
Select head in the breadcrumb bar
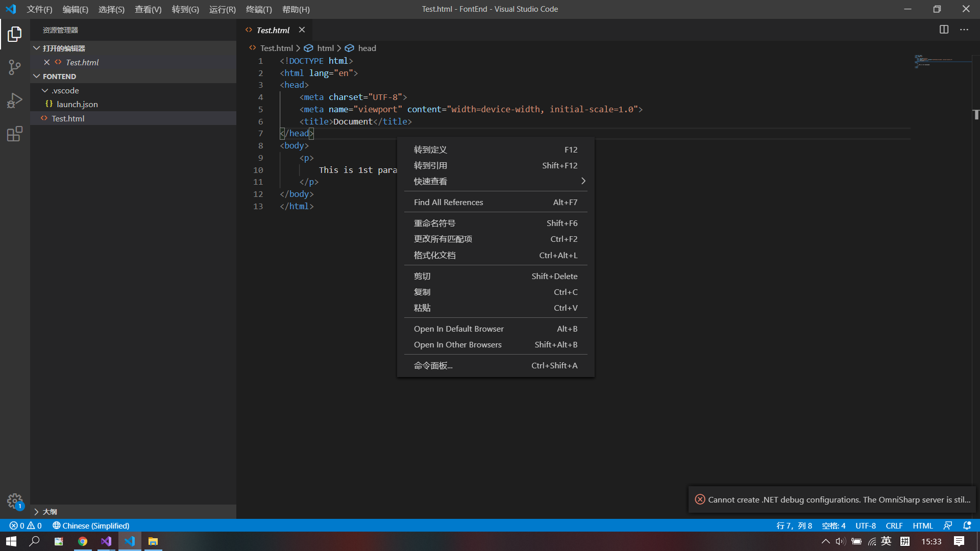pyautogui.click(x=366, y=48)
